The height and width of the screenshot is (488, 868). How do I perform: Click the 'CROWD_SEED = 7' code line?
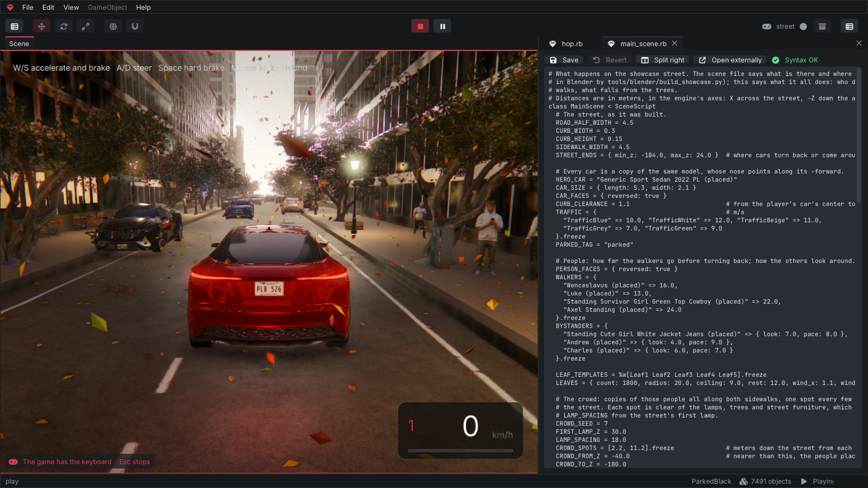(582, 424)
